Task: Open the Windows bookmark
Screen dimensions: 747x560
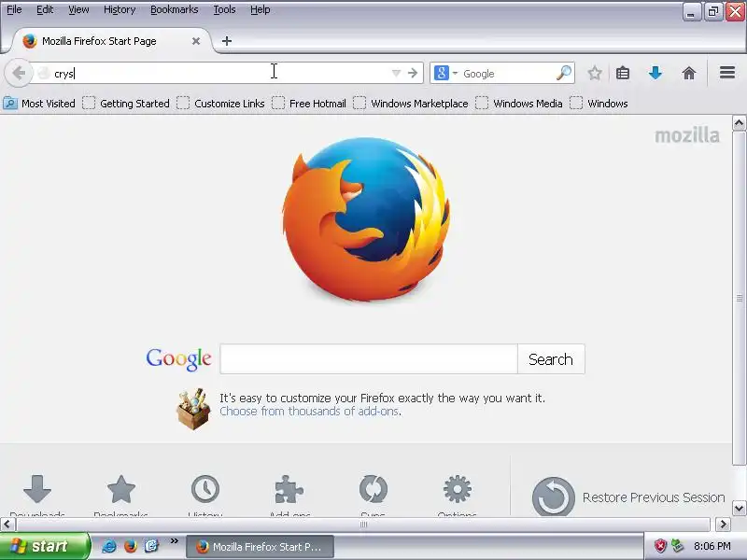Action: tap(599, 104)
